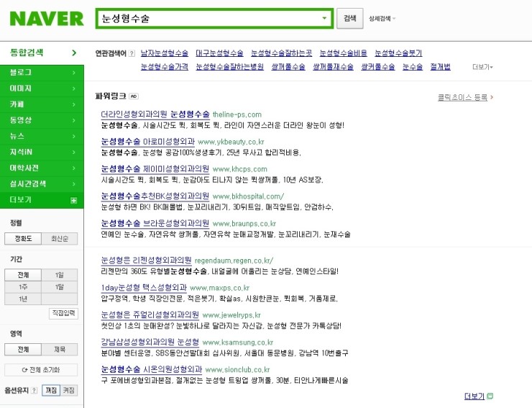
Task: Open related search 눈성형수술가격
Action: coord(164,67)
